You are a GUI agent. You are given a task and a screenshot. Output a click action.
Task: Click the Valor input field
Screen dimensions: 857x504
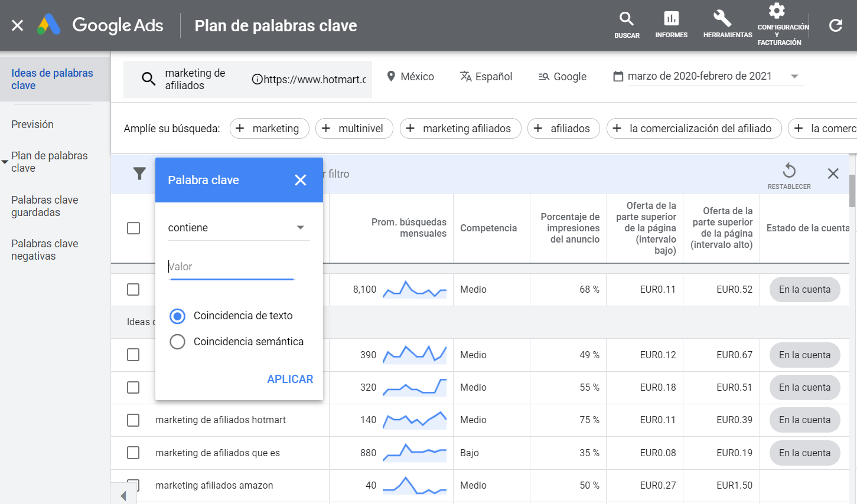coord(232,266)
